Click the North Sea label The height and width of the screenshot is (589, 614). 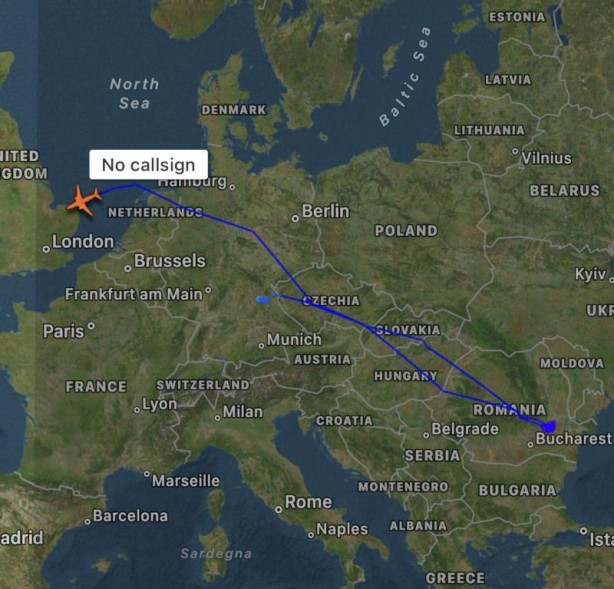click(134, 94)
